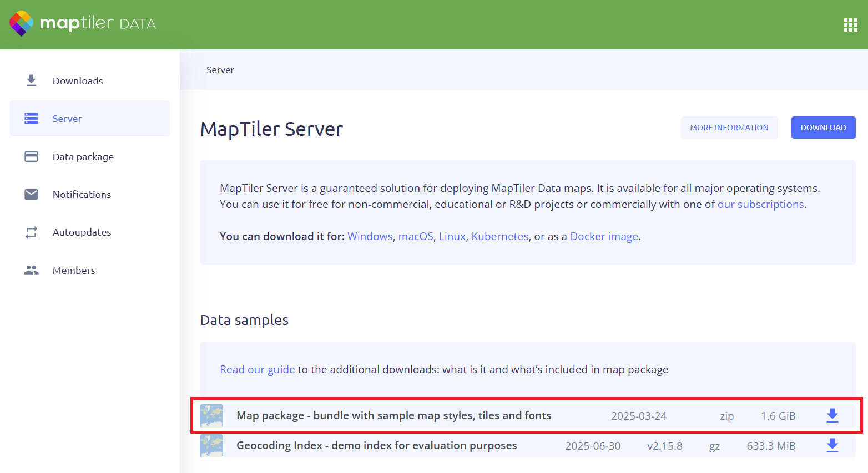868x473 pixels.
Task: Go to Autoupdates section
Action: coord(82,232)
